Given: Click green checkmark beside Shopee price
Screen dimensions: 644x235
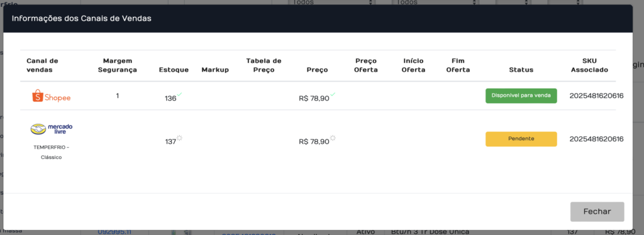Looking at the screenshot, I should (333, 95).
